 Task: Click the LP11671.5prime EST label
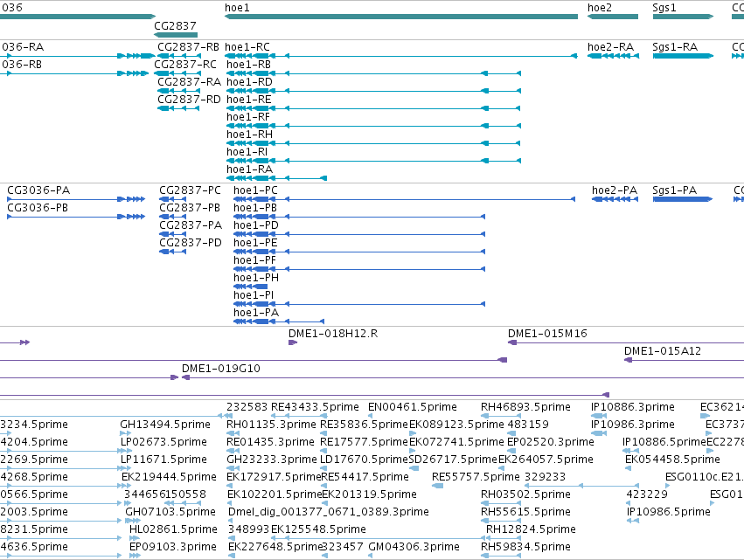click(163, 460)
